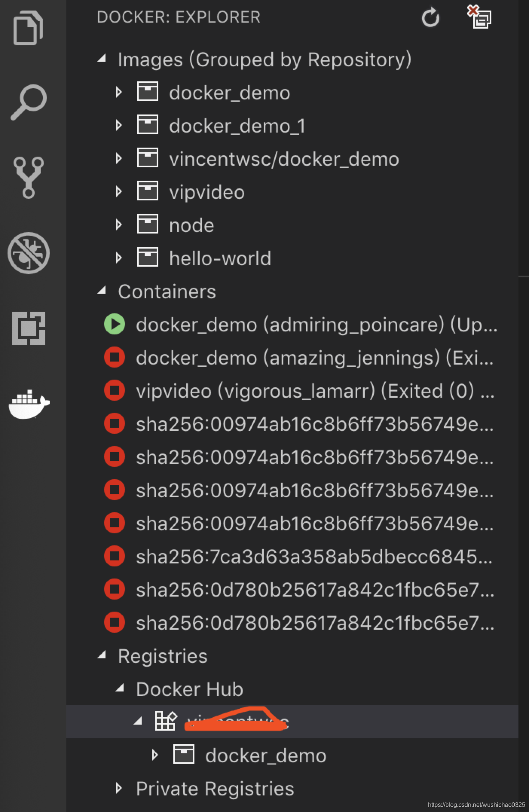Expand the hello-world image arrow
The height and width of the screenshot is (812, 529).
(x=119, y=258)
